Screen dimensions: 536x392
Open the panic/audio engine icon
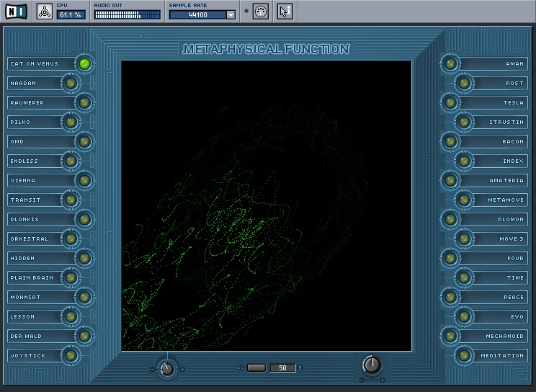point(45,12)
